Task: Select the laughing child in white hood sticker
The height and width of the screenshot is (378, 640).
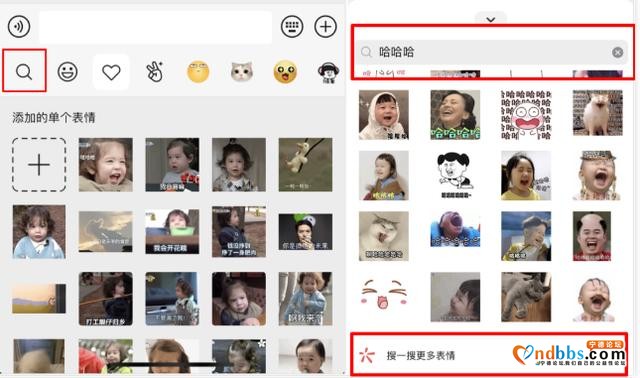Action: click(x=384, y=115)
